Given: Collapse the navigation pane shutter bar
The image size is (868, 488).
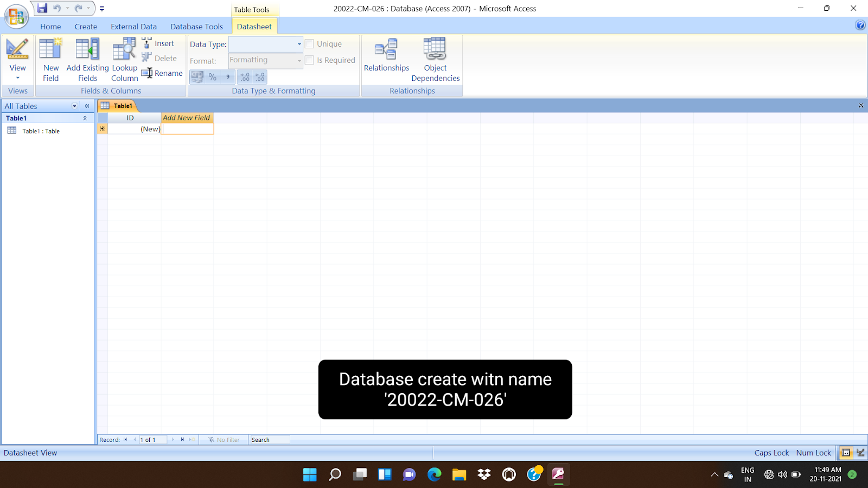Looking at the screenshot, I should click(87, 106).
